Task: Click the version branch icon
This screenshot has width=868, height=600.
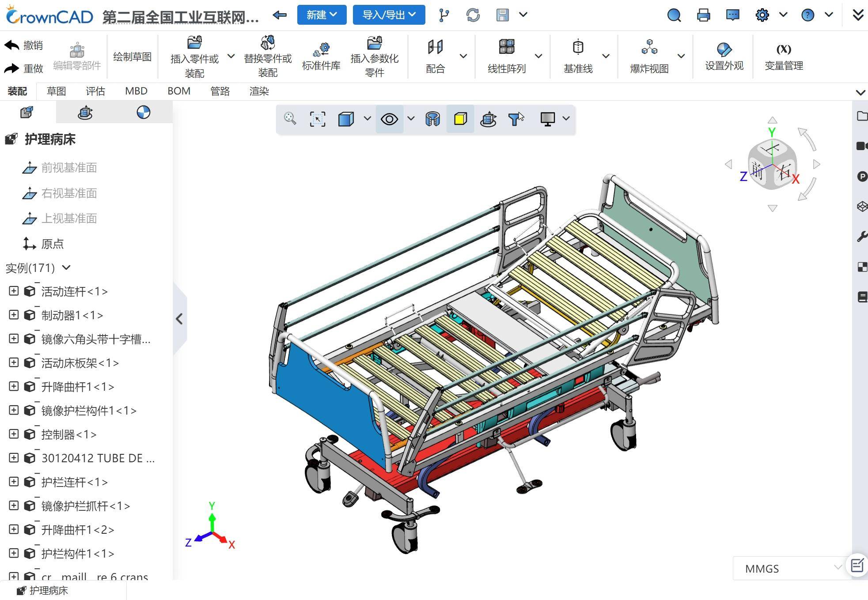Action: 444,15
